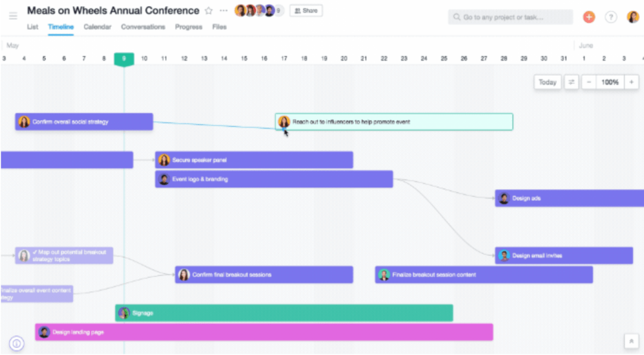
Task: Click the May month label
Action: coord(13,45)
